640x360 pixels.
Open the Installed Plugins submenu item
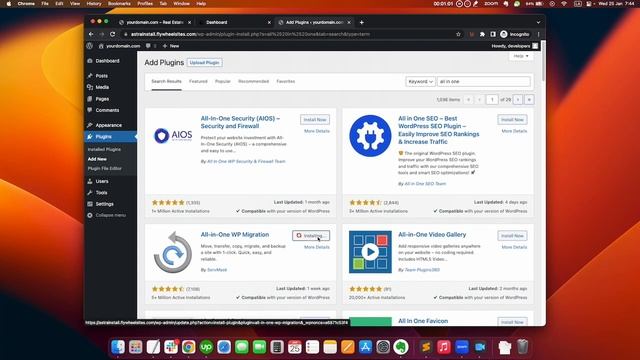tap(104, 149)
